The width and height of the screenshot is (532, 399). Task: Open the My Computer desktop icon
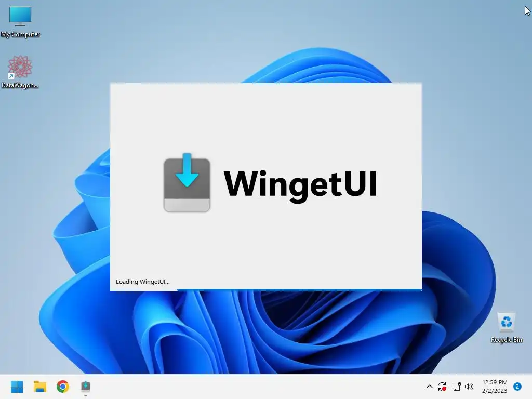pos(20,22)
